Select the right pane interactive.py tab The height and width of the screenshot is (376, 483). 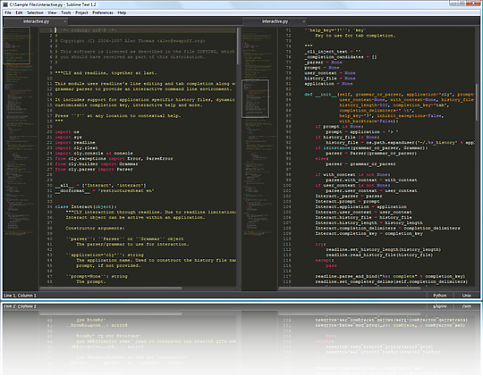275,21
